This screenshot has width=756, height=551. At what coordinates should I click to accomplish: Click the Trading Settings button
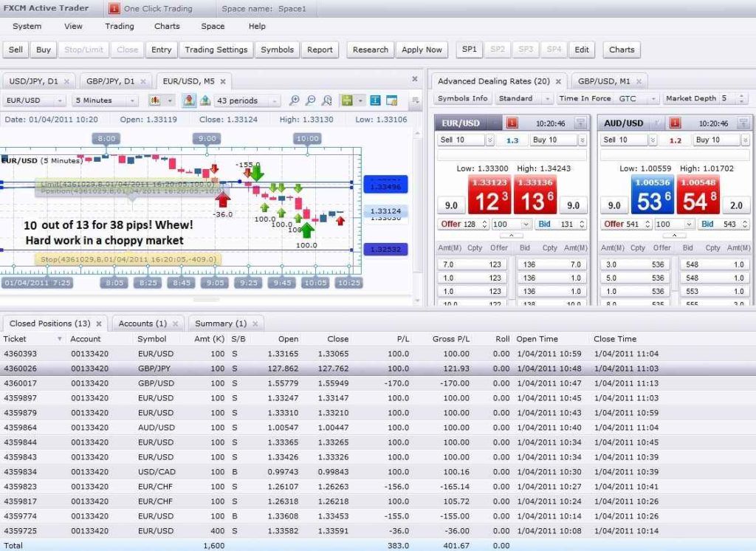click(216, 49)
